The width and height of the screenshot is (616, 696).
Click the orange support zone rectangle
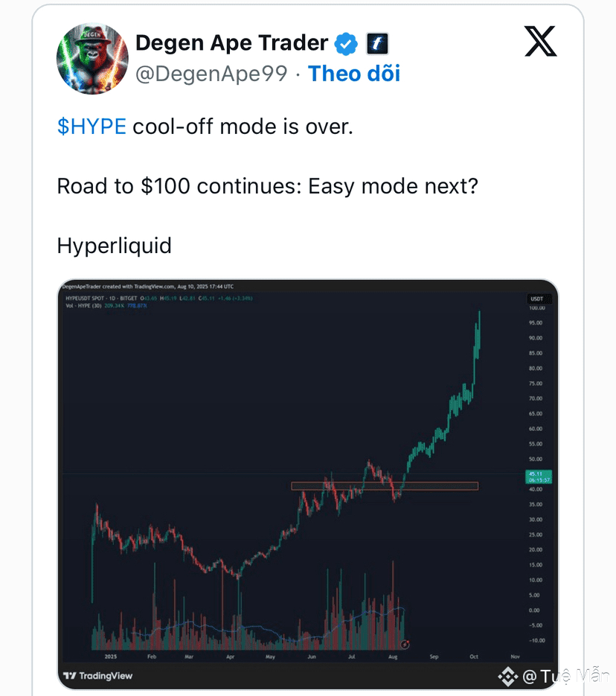coord(385,486)
